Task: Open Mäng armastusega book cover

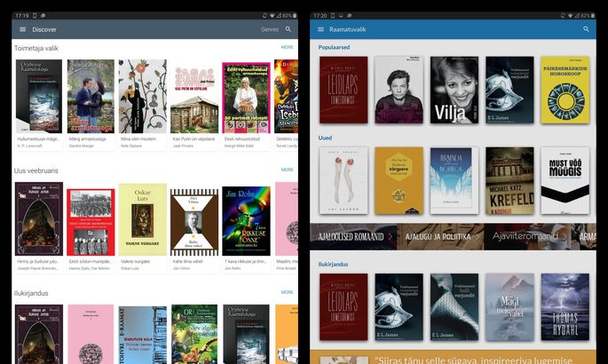Action: coord(91,96)
